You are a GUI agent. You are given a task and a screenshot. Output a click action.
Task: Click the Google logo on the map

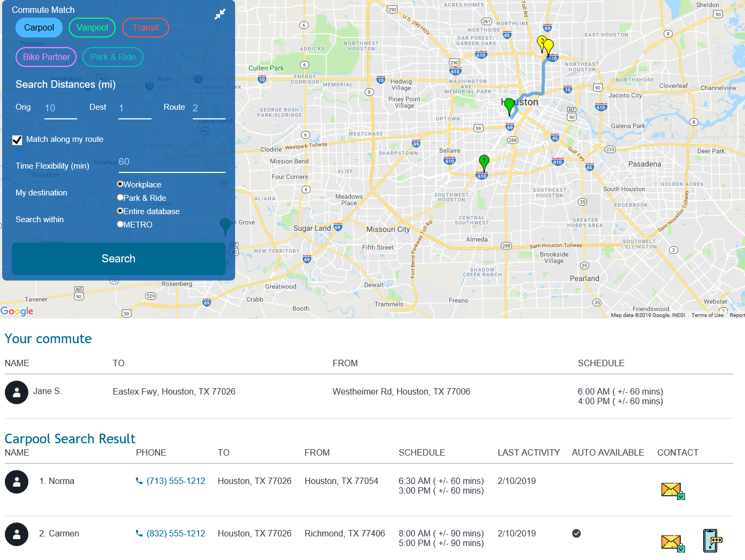click(x=17, y=311)
